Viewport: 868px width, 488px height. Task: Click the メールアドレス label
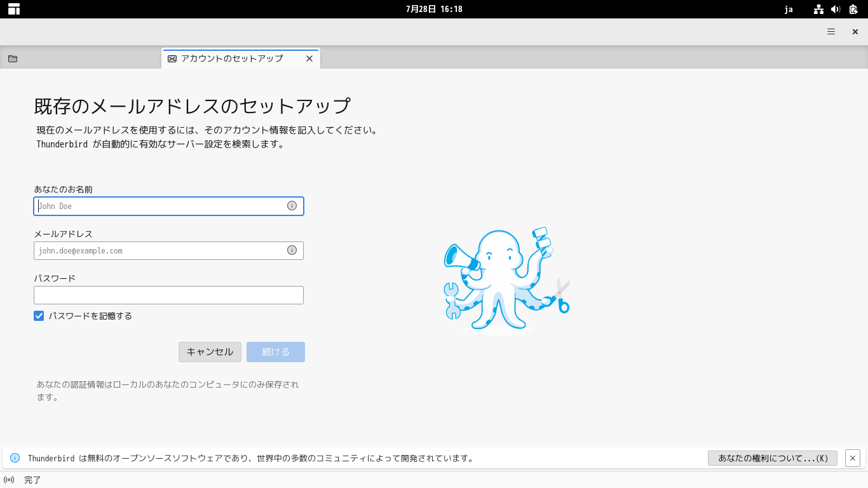click(64, 234)
